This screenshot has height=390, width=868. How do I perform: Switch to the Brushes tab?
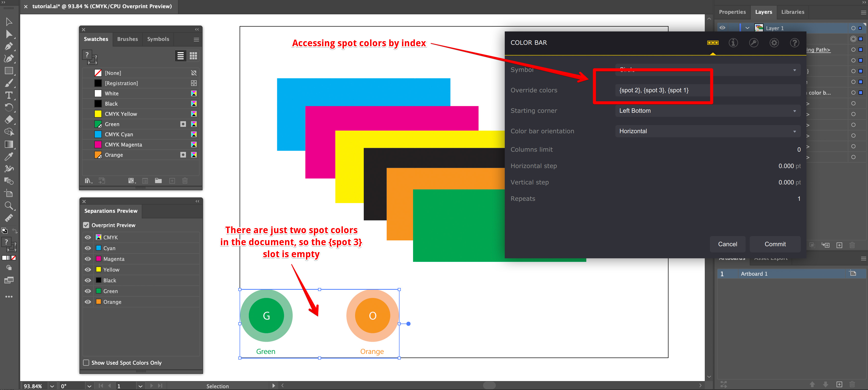coord(127,39)
